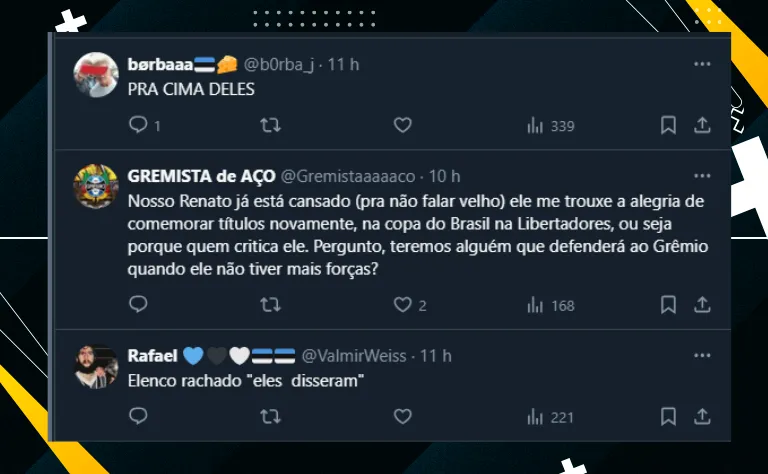
Task: Open more options on GREMISTA de AÇO's tweet
Action: pos(702,176)
